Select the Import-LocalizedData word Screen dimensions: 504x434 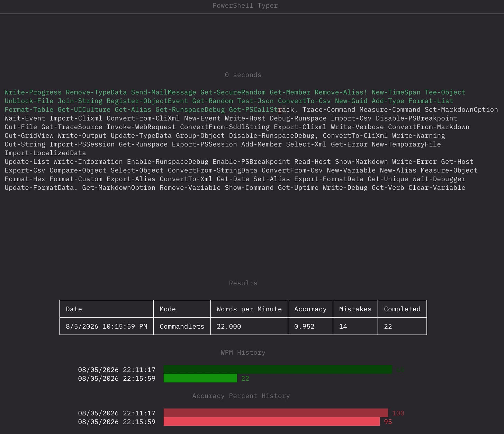45,153
